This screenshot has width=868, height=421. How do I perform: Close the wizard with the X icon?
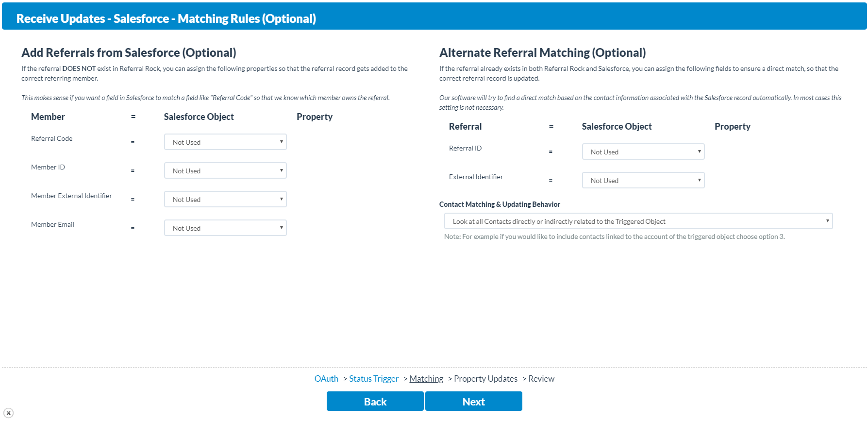[x=8, y=413]
